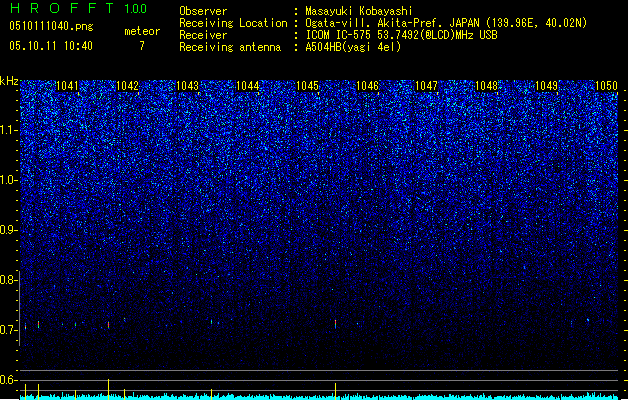Click the 'Receiver' field label
The width and height of the screenshot is (629, 400).
(203, 35)
